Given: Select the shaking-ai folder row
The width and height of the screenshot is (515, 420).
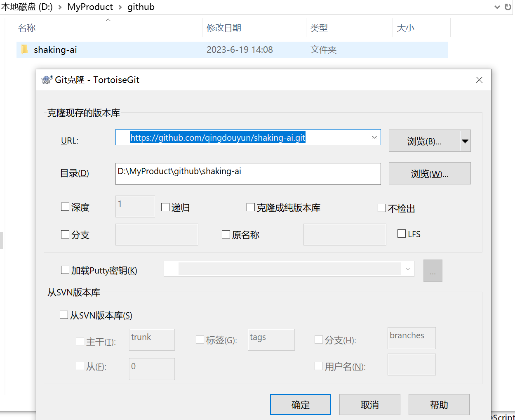Looking at the screenshot, I should [x=232, y=50].
